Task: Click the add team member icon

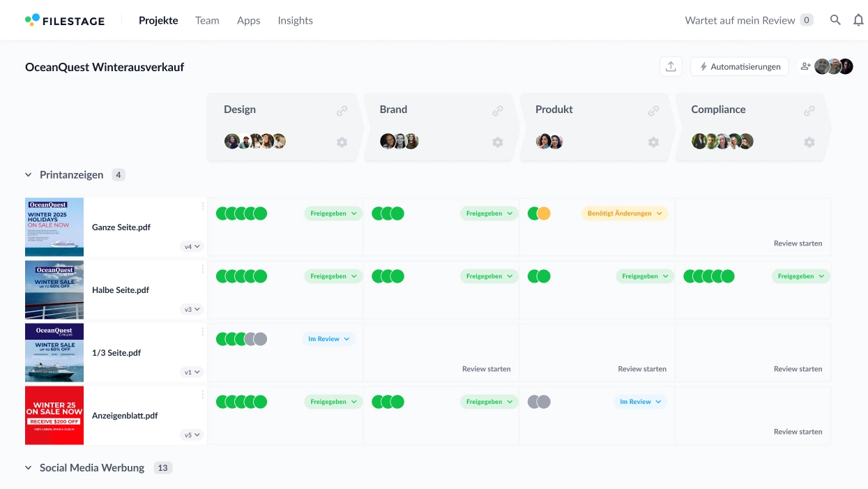Action: (x=805, y=66)
